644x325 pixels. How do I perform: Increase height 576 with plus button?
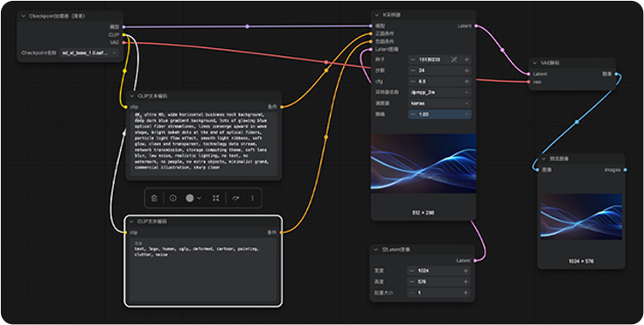pos(465,282)
